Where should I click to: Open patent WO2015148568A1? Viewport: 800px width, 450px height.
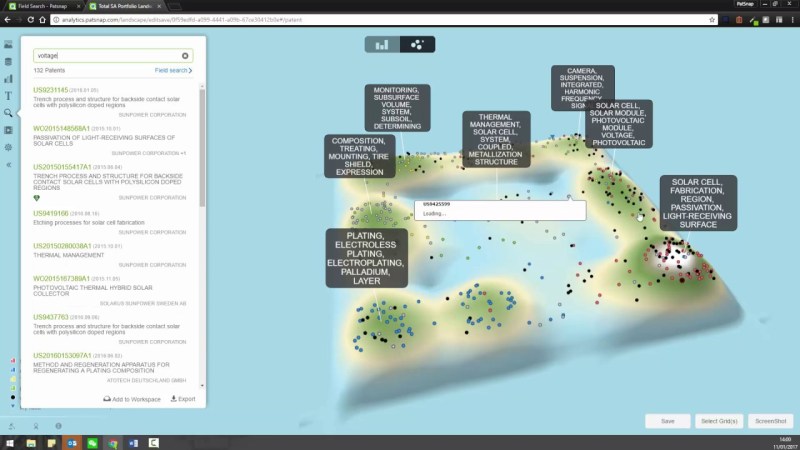[x=61, y=129]
